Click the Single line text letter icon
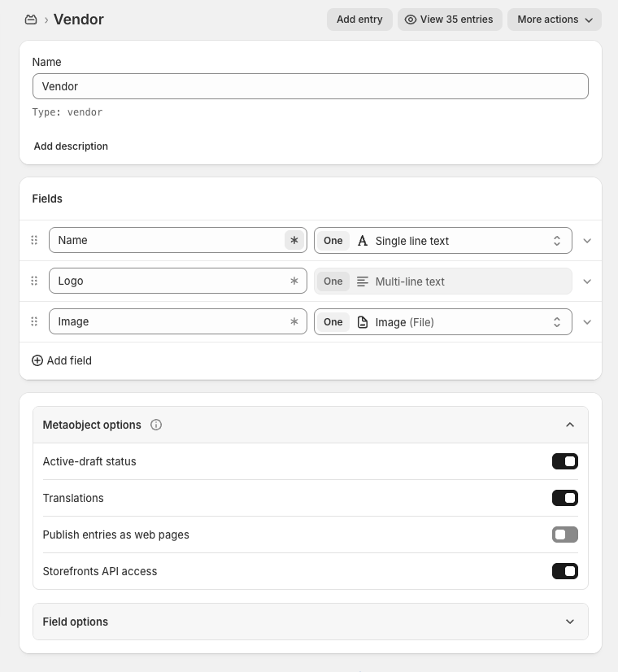The width and height of the screenshot is (618, 672). pyautogui.click(x=363, y=240)
